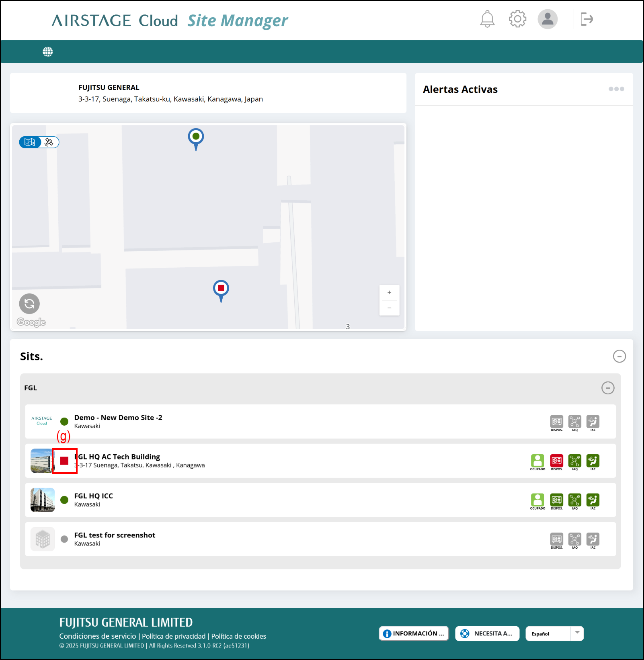Click the NECESITA A... help button
Image resolution: width=644 pixels, height=660 pixels.
pos(487,633)
